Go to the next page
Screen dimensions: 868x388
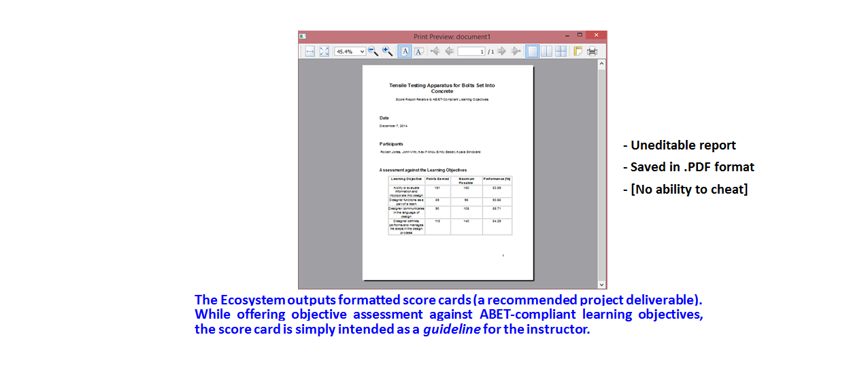(502, 52)
